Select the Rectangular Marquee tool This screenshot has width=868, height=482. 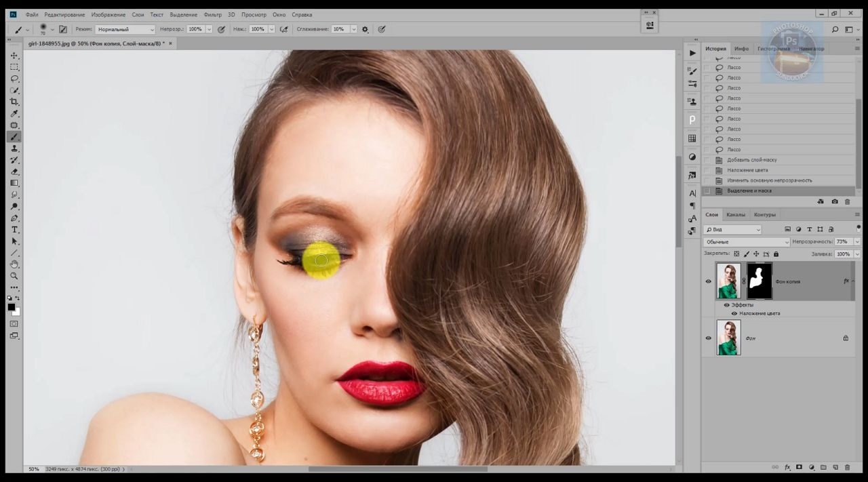coord(14,67)
